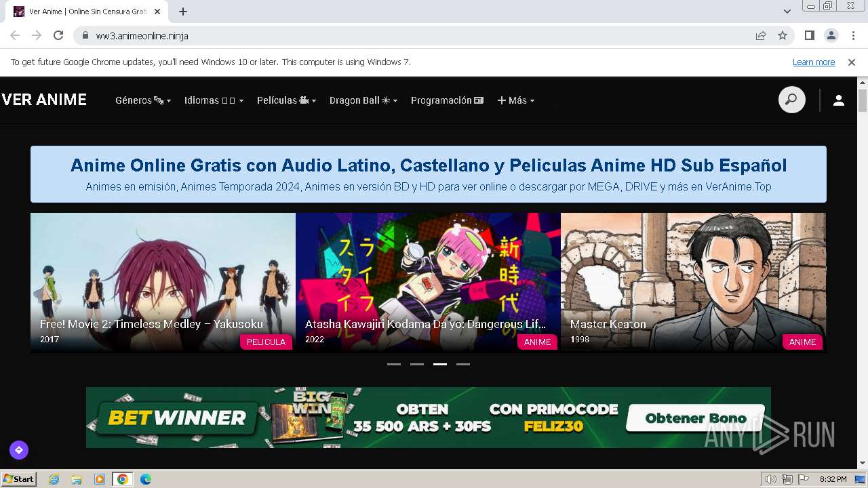Viewport: 868px width, 488px height.
Task: Open the Programación menu item
Action: tap(447, 100)
